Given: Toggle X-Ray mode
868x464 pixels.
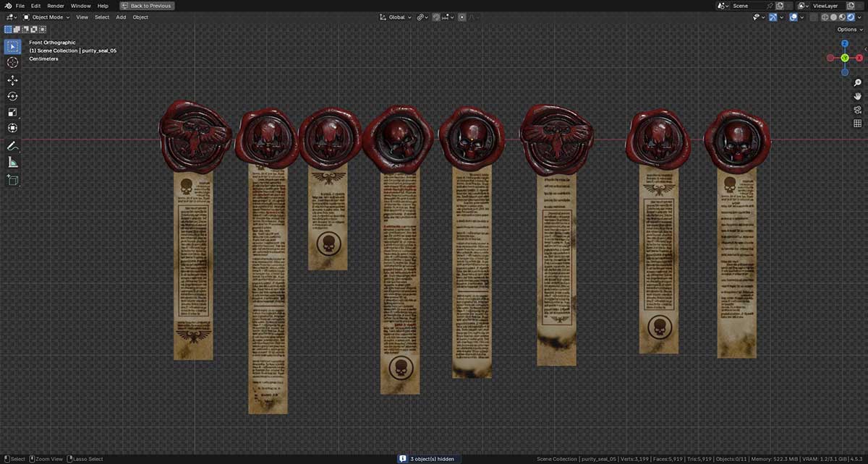Looking at the screenshot, I should coord(813,17).
